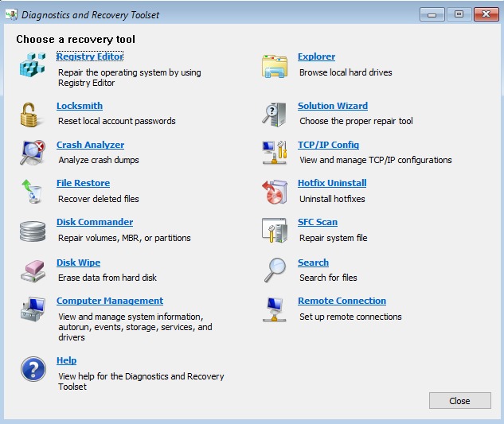Viewport: 504px width, 424px height.
Task: Launch the Locksmith tool link
Action: coord(80,106)
